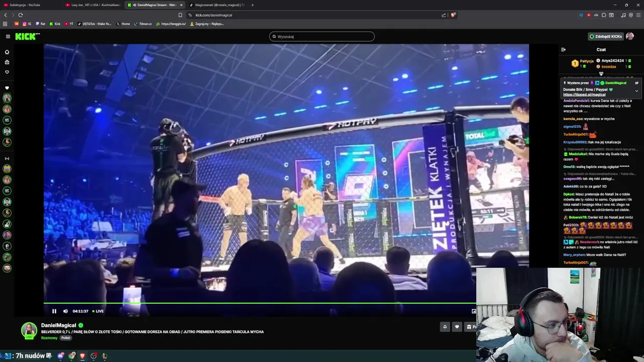
Task: Click the gift subscription button
Action: click(470, 327)
